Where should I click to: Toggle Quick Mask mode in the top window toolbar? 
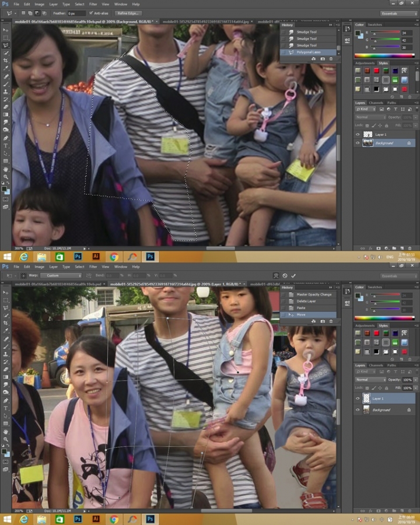6,199
